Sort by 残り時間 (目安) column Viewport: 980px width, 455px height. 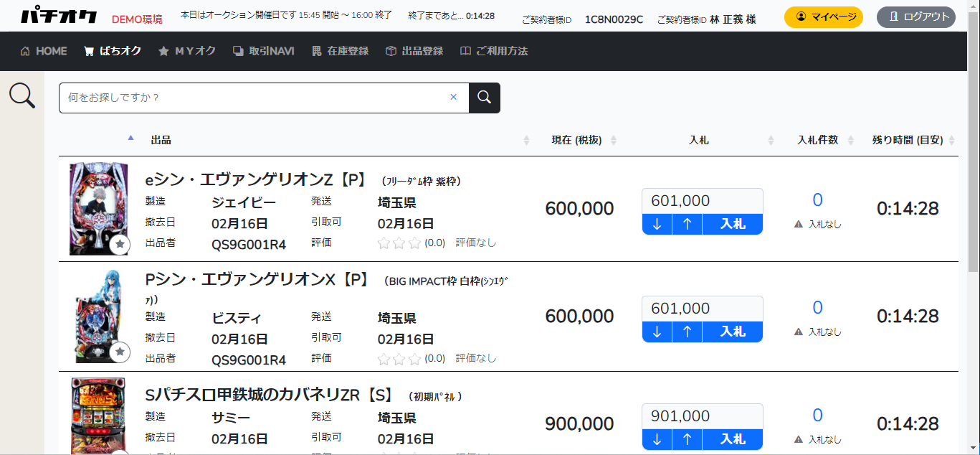(908, 140)
